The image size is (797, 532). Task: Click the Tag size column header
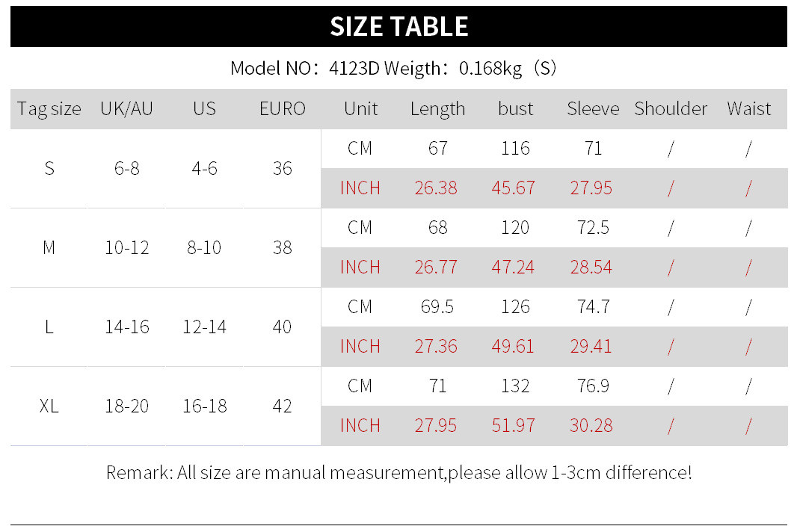click(49, 109)
